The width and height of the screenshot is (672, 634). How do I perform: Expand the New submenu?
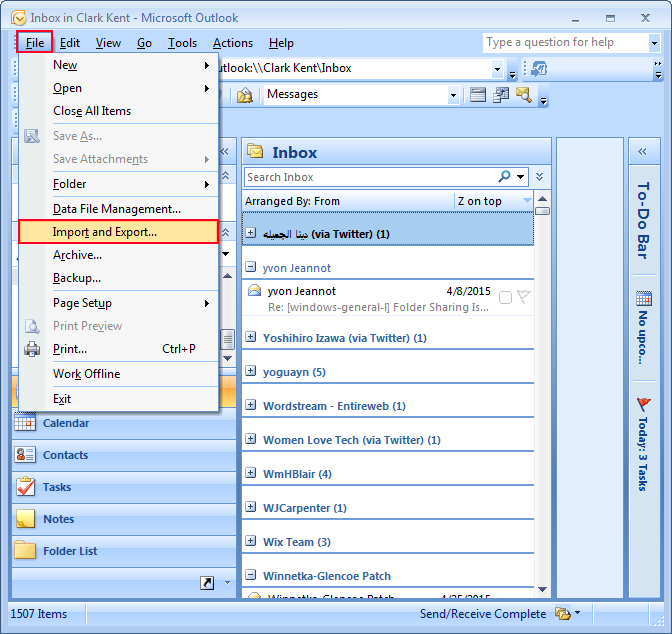[119, 65]
